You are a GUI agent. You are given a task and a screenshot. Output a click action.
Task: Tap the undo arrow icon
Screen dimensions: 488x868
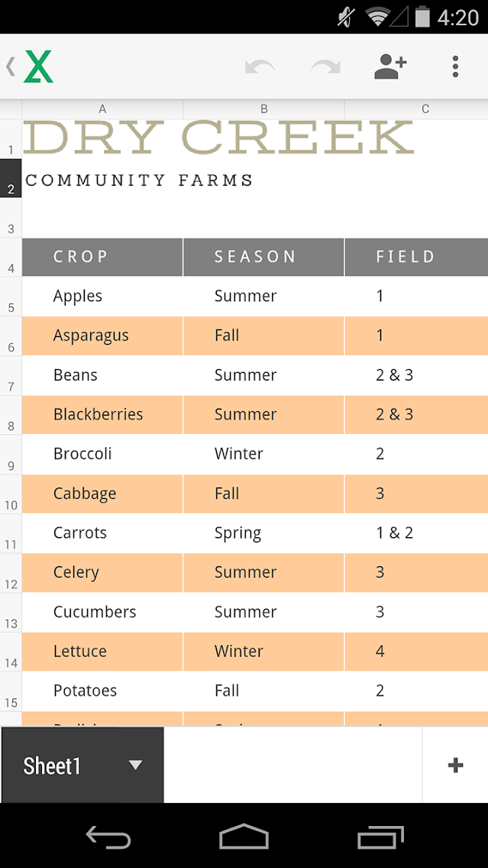[260, 67]
